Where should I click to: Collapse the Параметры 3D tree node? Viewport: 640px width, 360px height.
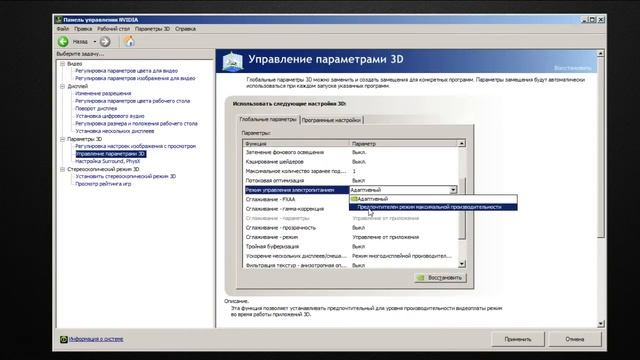62,139
